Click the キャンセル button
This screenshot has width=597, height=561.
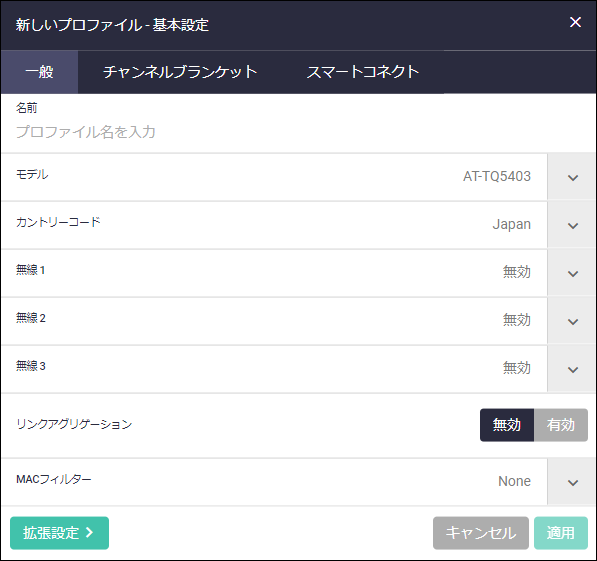(x=480, y=533)
